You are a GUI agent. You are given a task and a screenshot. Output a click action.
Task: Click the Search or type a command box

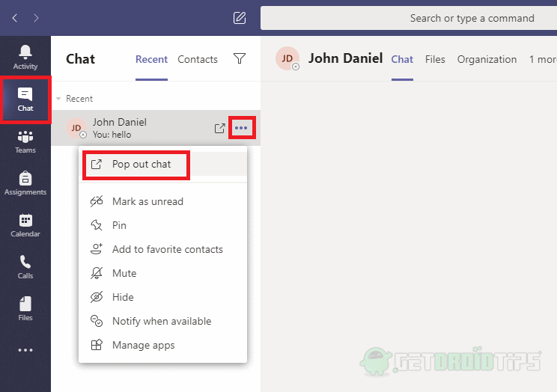[x=409, y=18]
